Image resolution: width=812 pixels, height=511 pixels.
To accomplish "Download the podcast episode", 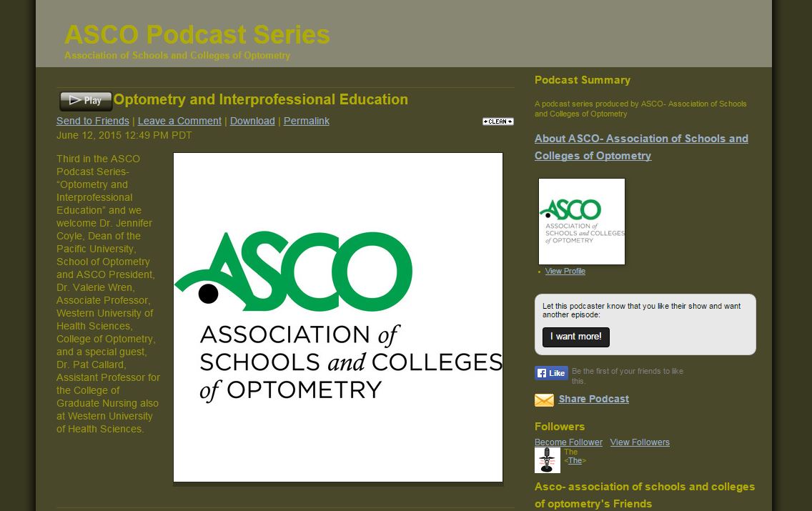I will (252, 121).
